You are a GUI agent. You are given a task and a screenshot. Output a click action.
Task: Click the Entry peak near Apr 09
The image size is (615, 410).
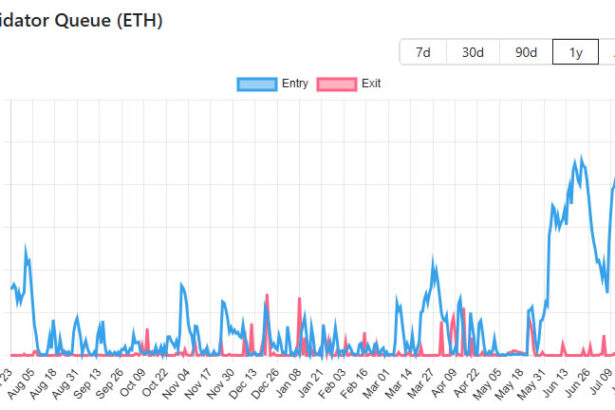(x=434, y=260)
